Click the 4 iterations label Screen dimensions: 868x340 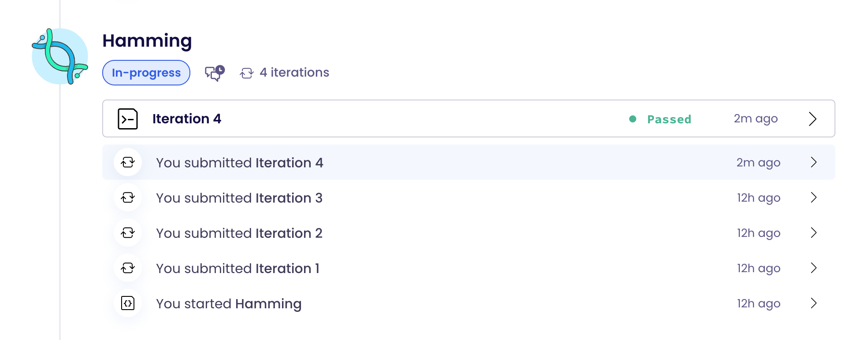(x=294, y=72)
